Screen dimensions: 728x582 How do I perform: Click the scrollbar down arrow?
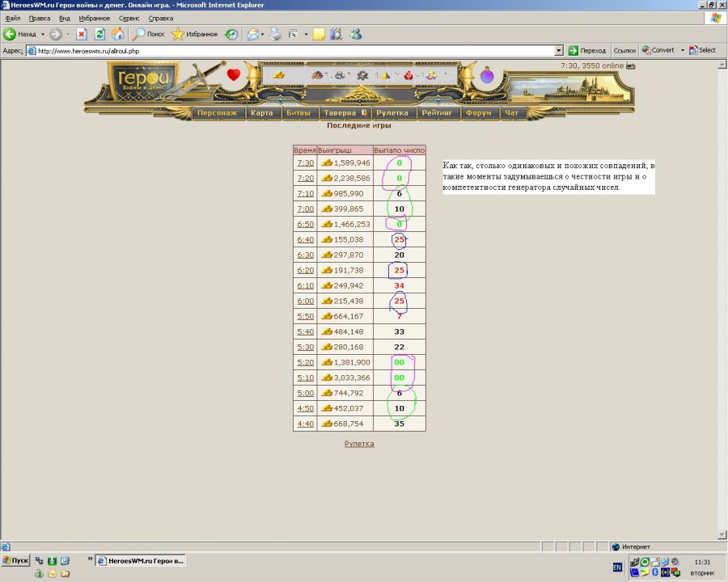[722, 534]
